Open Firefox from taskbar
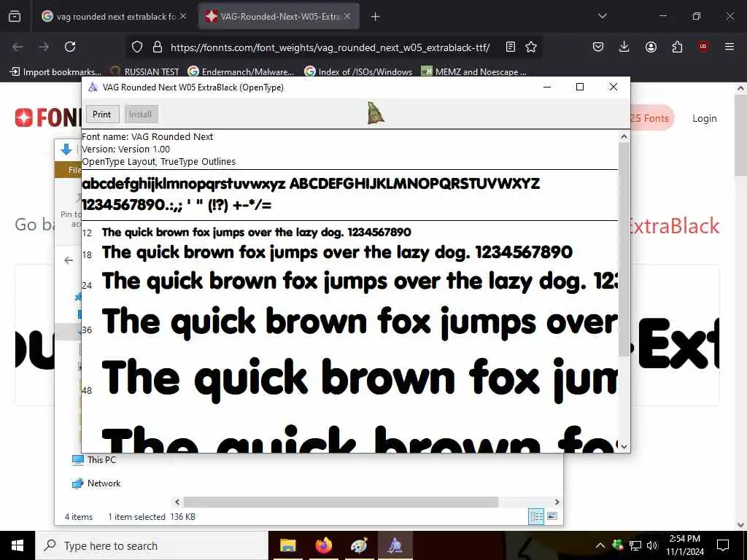 (323, 545)
